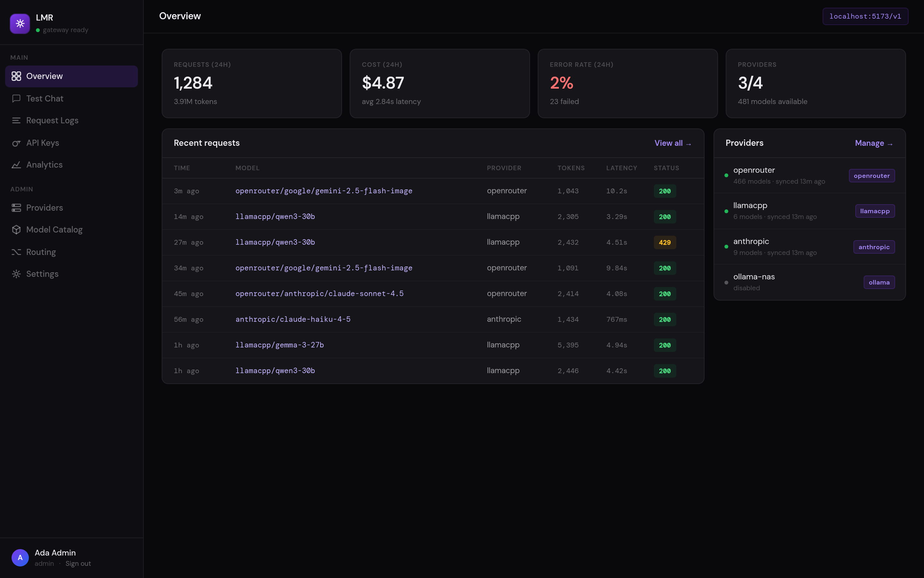Click the anthropic type badge
The width and height of the screenshot is (924, 578).
874,247
